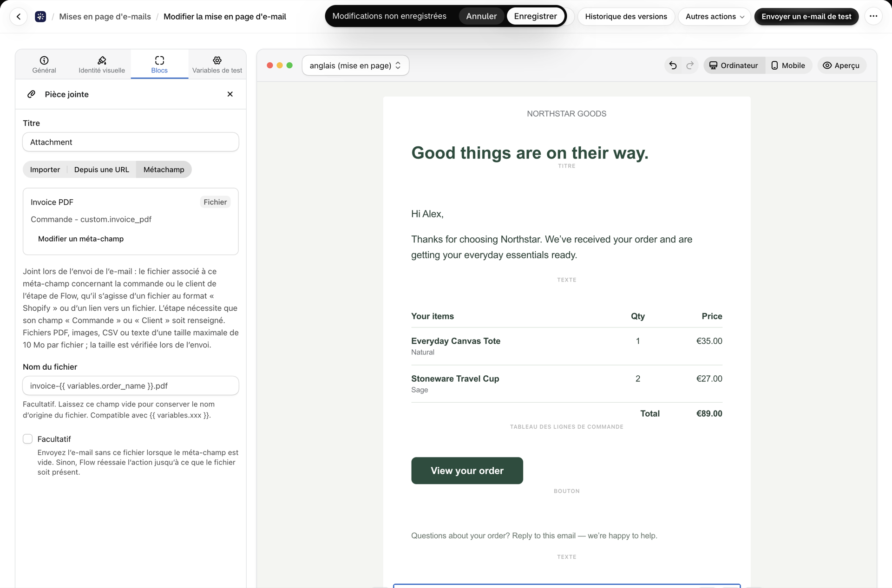Select the View your order button block
Screen dimensions: 892x588
(x=467, y=470)
